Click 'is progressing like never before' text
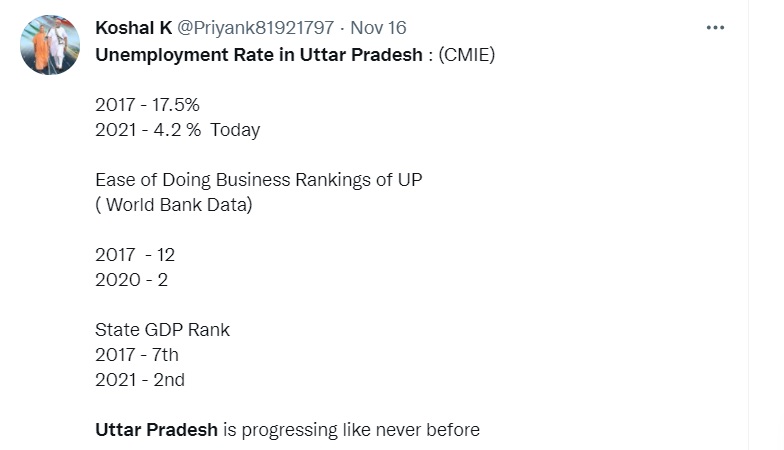 (x=351, y=430)
